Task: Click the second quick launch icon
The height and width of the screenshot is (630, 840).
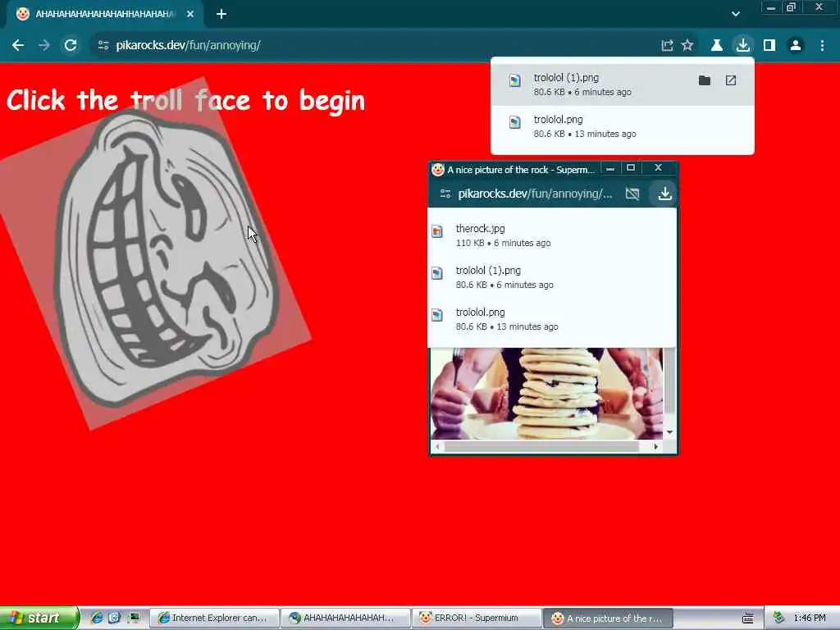Action: 115,618
